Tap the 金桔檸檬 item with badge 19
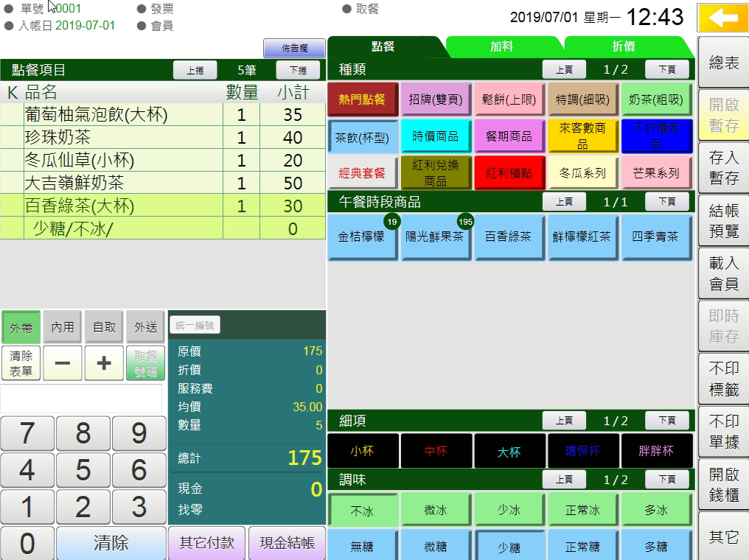Image resolution: width=749 pixels, height=560 pixels. [363, 237]
